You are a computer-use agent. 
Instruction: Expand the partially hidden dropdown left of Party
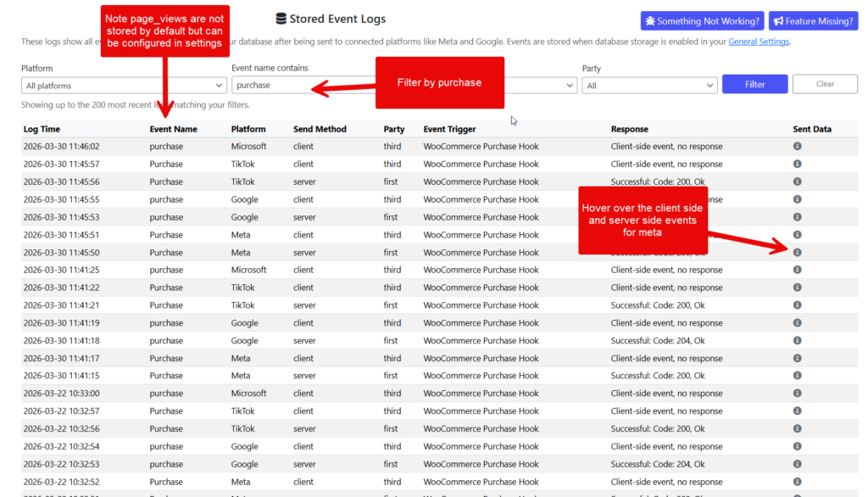pos(542,86)
